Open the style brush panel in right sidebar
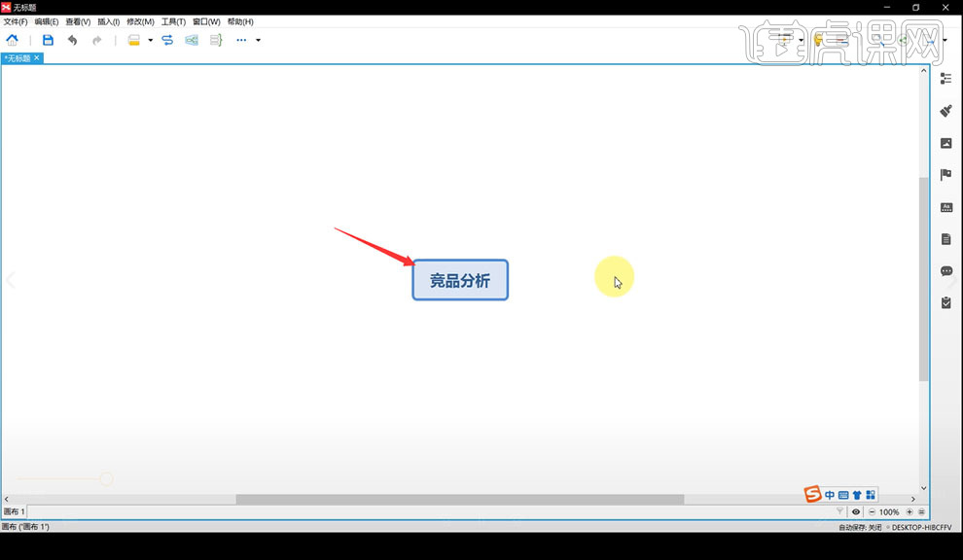This screenshot has width=963, height=560. click(x=945, y=111)
